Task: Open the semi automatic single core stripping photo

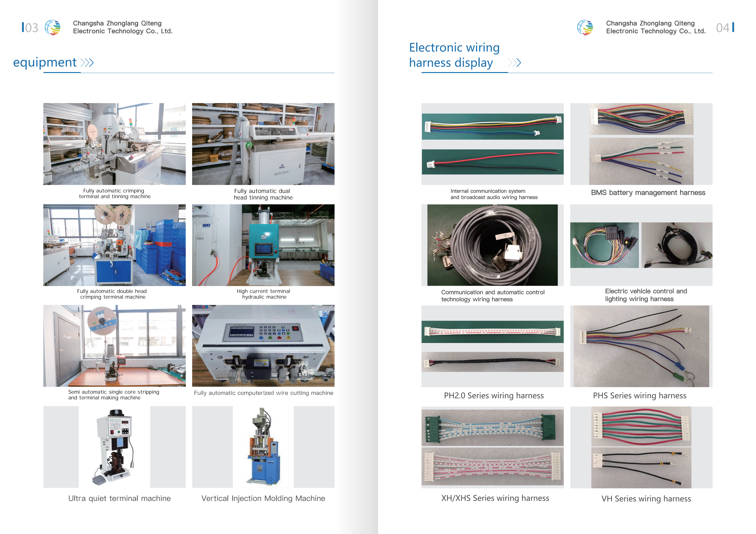Action: pyautogui.click(x=114, y=346)
